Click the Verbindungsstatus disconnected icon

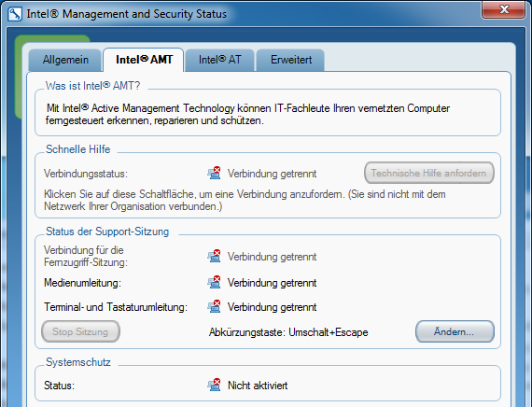[x=214, y=173]
